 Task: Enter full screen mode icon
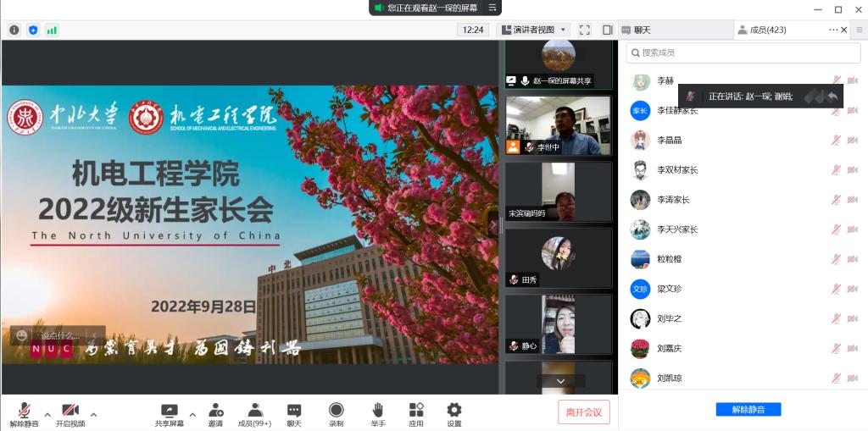click(x=584, y=30)
